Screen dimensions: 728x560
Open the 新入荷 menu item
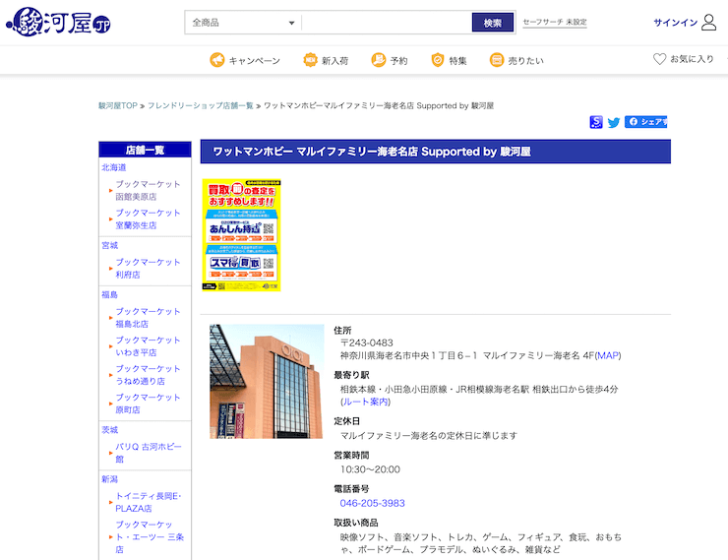(334, 61)
